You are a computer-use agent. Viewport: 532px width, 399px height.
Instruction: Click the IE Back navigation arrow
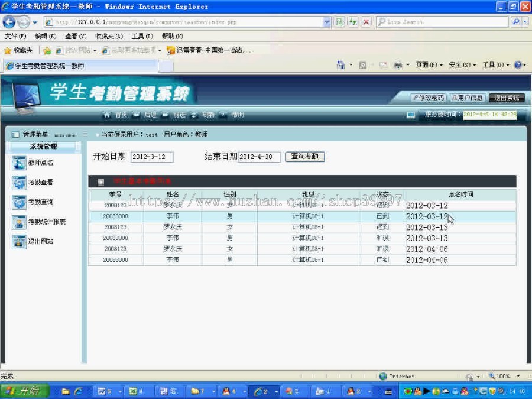tap(9, 22)
